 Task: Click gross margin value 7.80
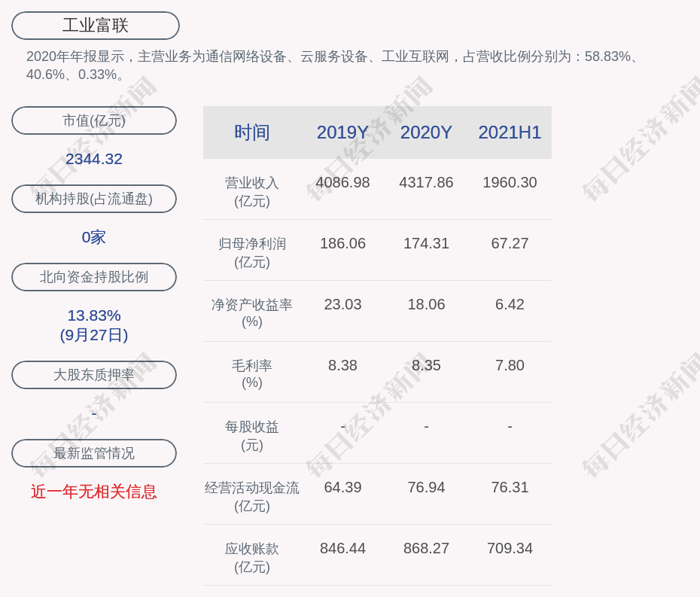coord(510,365)
